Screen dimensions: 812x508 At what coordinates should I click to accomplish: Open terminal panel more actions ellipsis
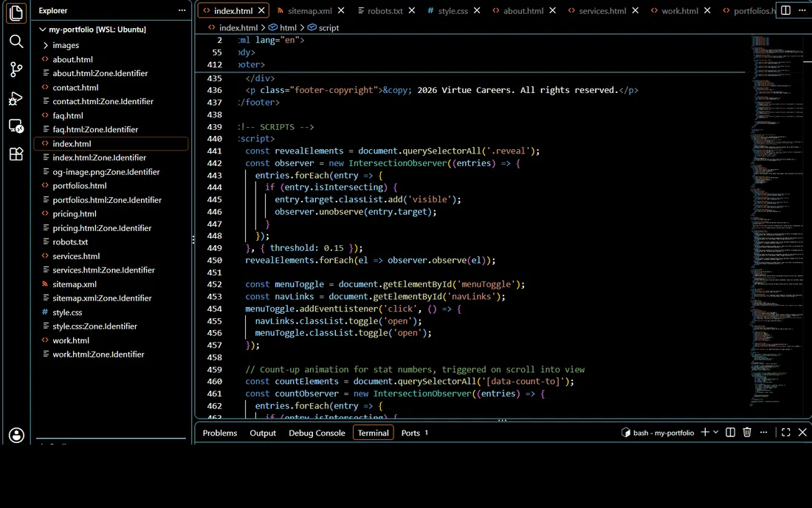[764, 433]
